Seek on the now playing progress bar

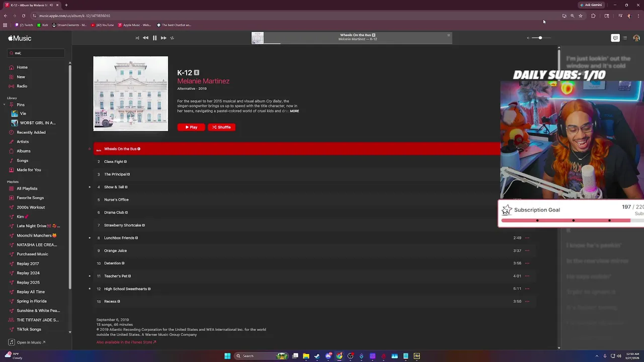[x=358, y=43]
